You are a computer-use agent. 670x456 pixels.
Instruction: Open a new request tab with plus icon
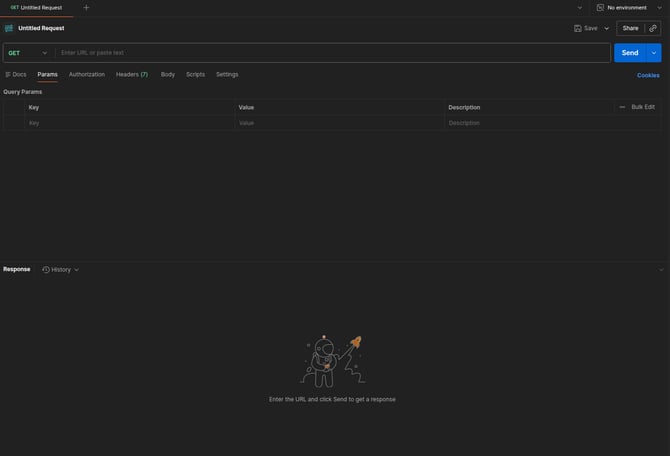[86, 7]
